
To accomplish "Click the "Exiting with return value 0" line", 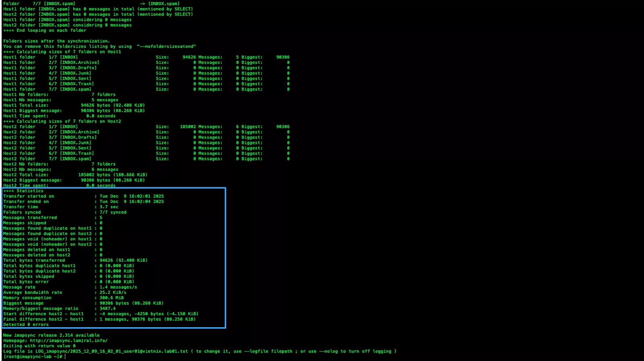I will coord(39,346).
